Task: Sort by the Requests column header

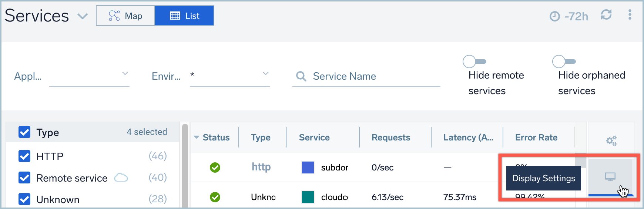Action: click(390, 137)
